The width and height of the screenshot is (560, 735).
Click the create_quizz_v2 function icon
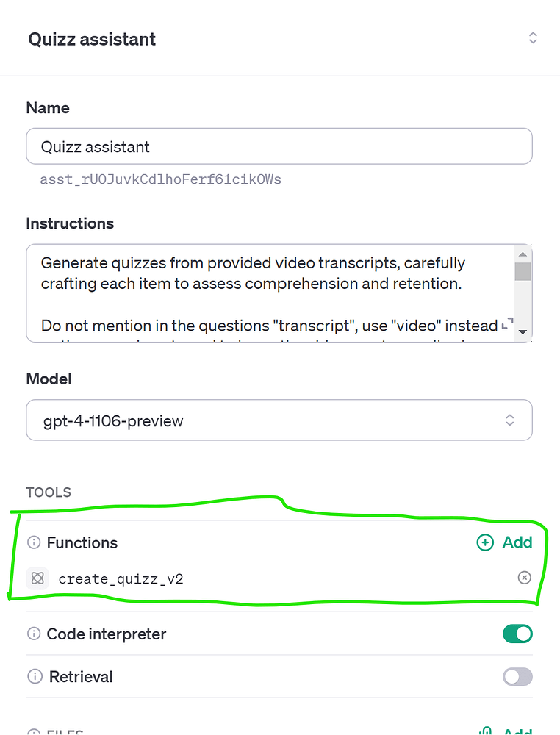tap(37, 578)
